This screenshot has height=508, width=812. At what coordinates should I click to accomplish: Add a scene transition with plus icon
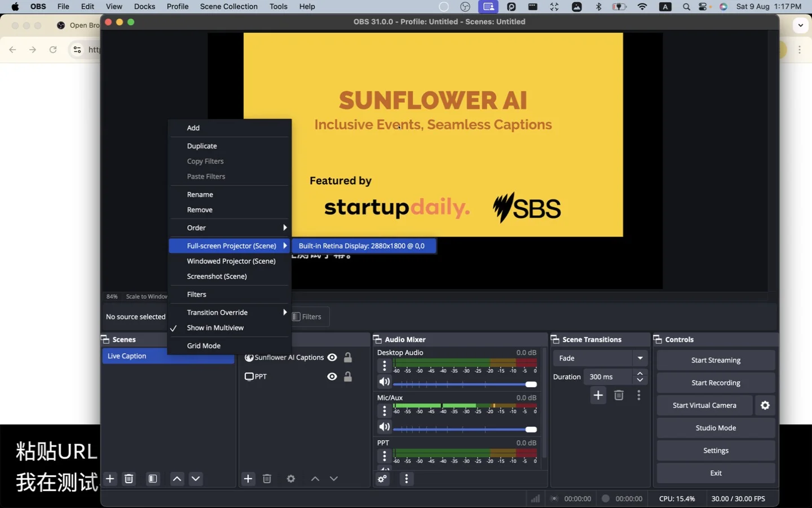pyautogui.click(x=598, y=396)
